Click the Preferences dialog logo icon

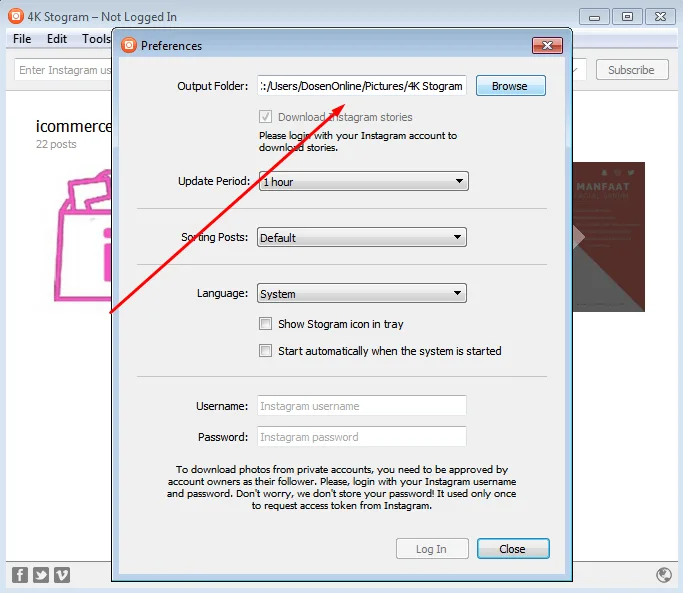point(128,45)
